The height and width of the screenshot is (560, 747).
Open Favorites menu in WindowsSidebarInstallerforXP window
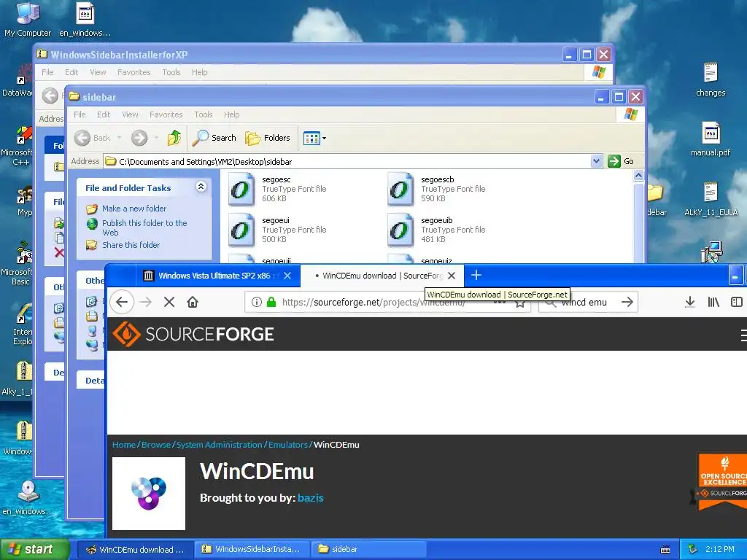tap(134, 72)
